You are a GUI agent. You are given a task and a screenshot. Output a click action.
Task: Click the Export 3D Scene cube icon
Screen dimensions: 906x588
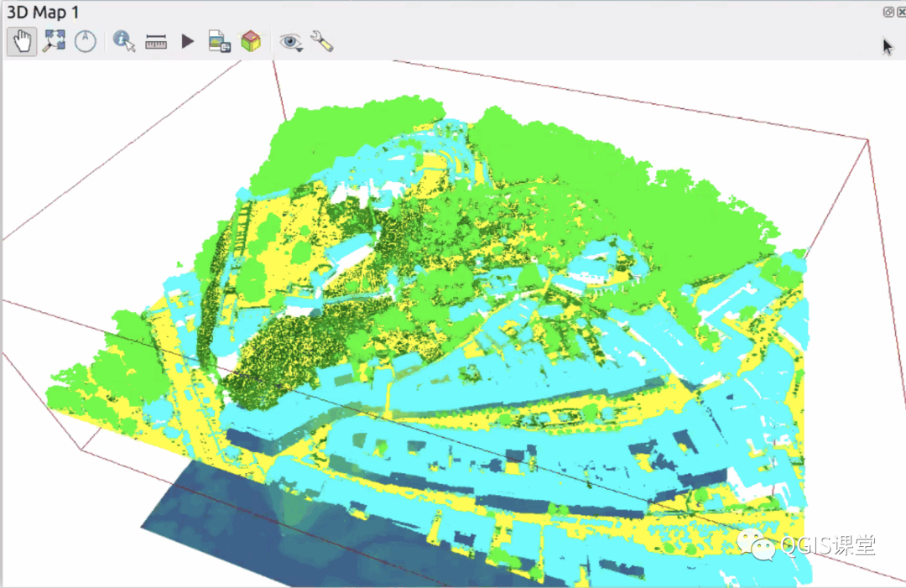[250, 41]
